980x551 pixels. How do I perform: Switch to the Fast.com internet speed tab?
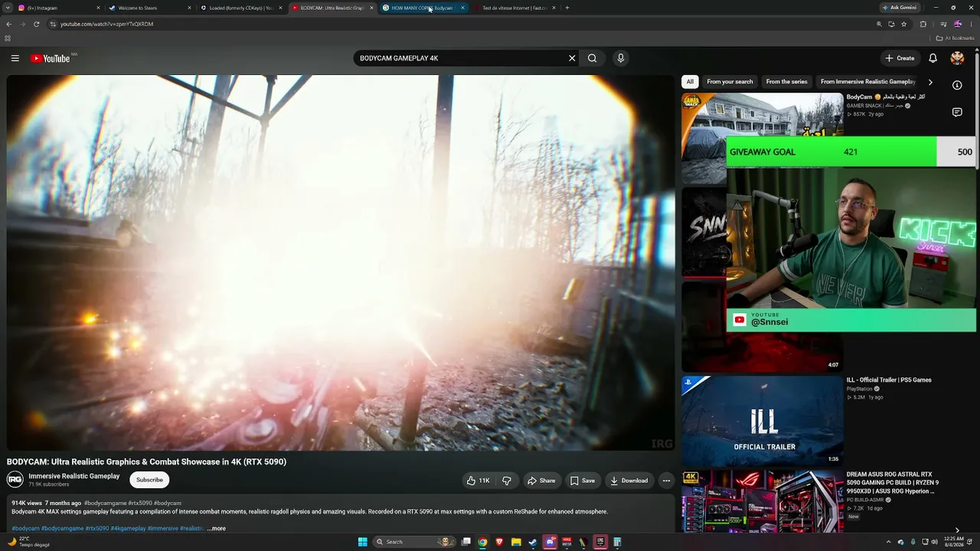click(514, 8)
